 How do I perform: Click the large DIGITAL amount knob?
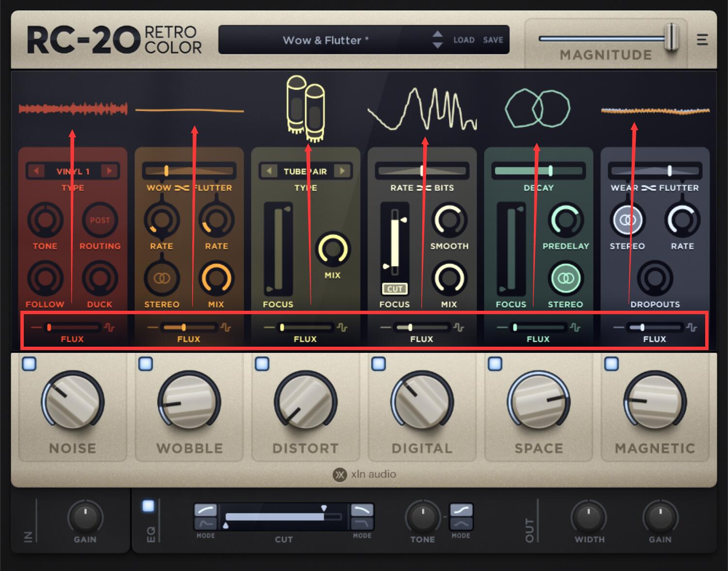pos(422,402)
